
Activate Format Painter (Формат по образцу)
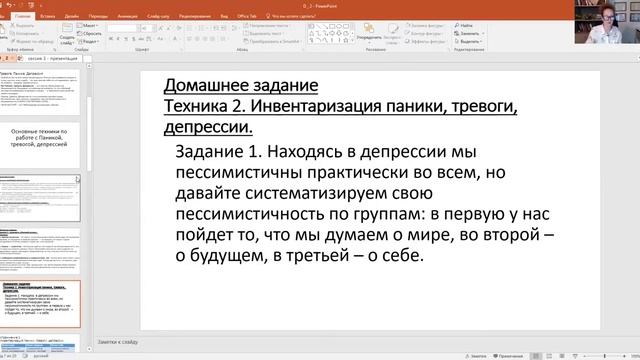(x=32, y=42)
